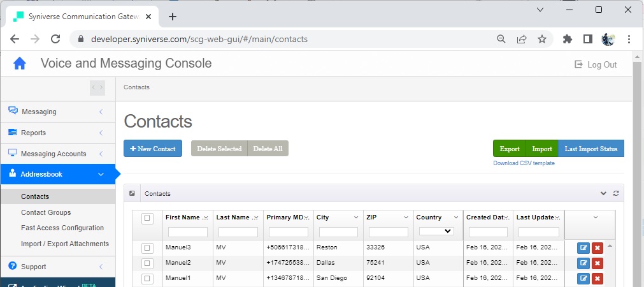This screenshot has width=644, height=287.
Task: Open the grid options menu chevron
Action: [596, 217]
